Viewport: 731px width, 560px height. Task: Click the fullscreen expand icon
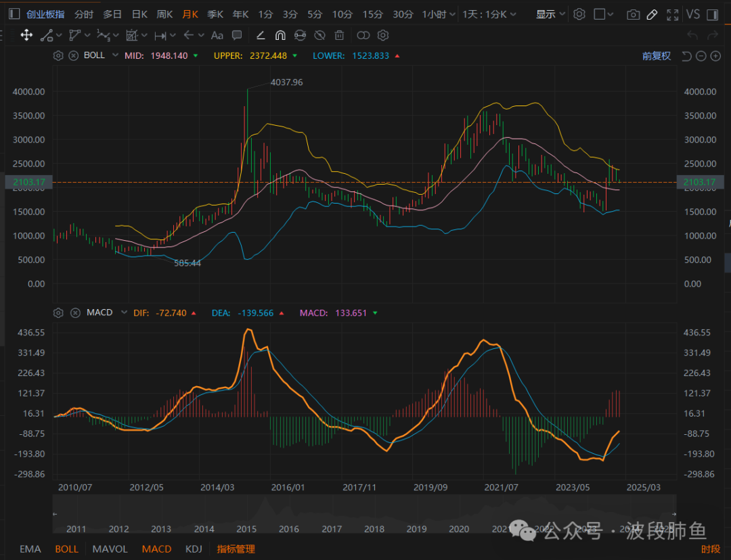click(x=672, y=14)
